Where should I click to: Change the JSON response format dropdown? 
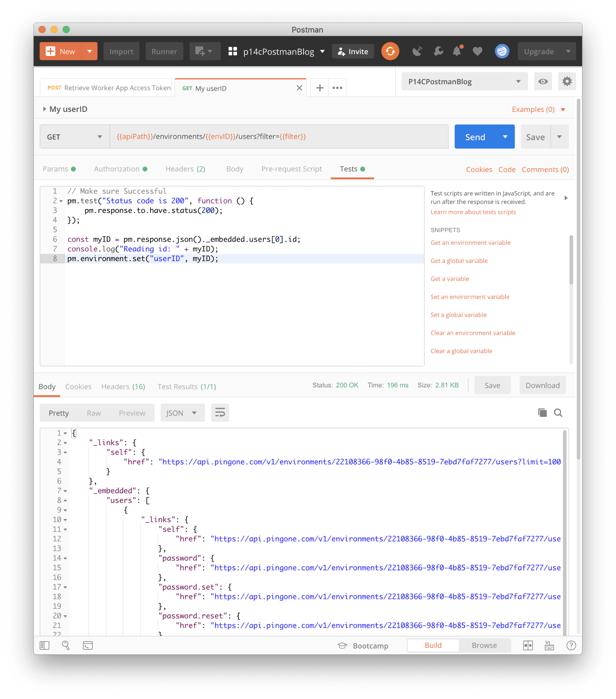182,413
